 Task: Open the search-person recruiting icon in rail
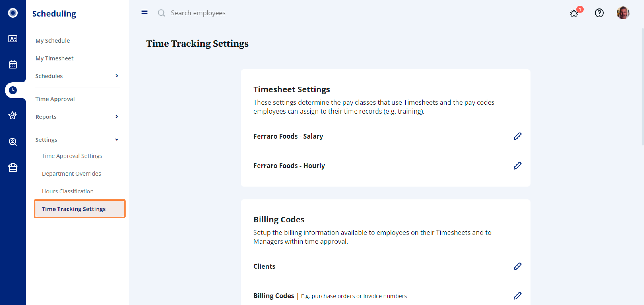[13, 142]
